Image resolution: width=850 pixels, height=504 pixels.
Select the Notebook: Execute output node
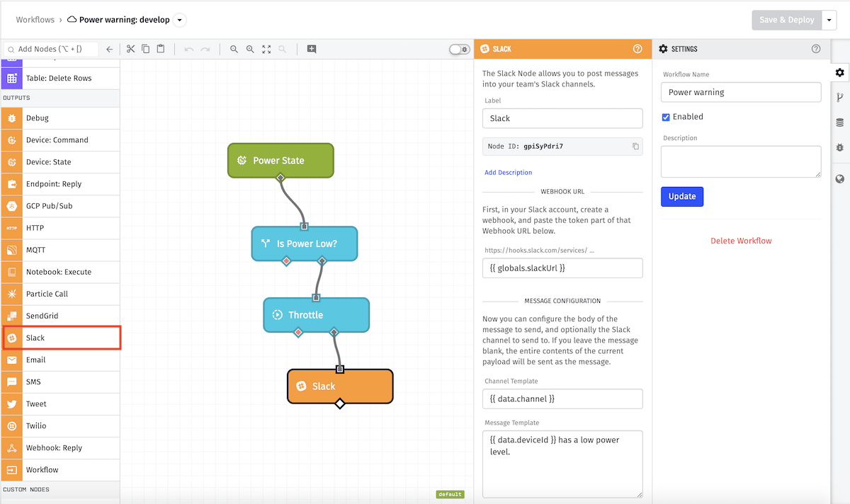point(60,272)
